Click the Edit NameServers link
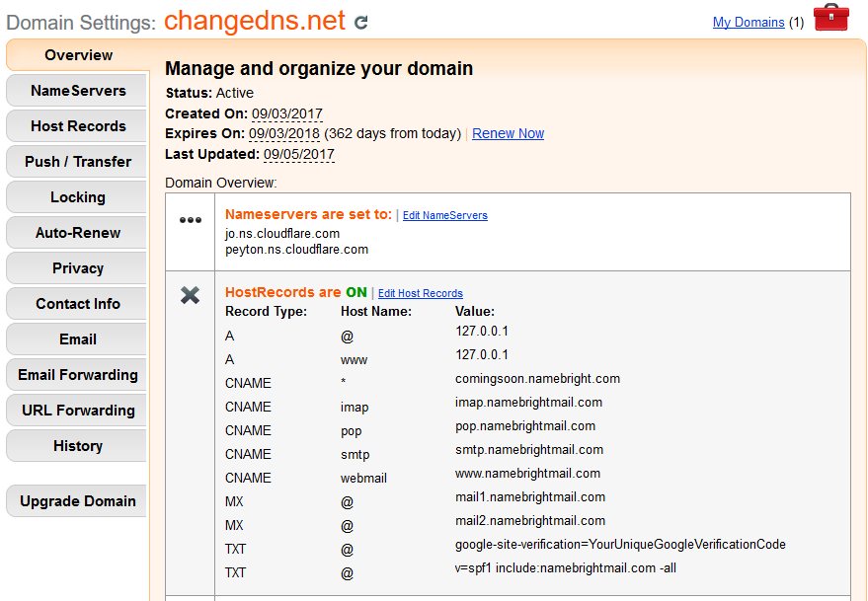 [x=444, y=215]
